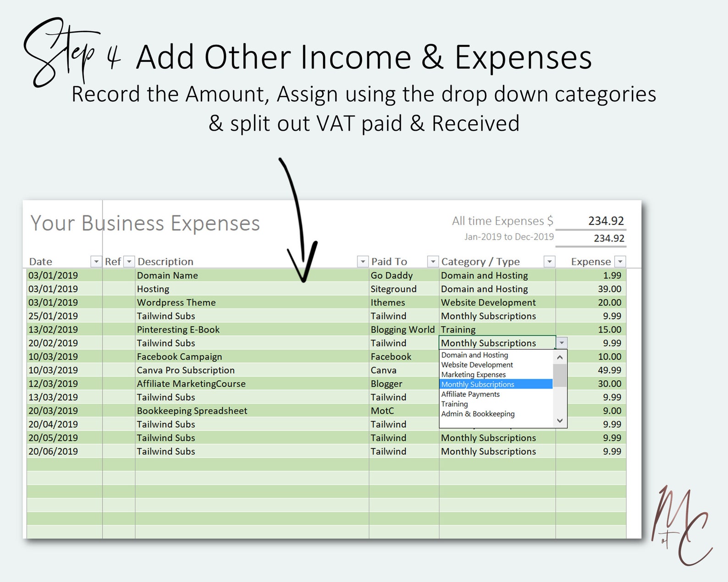Select the 20.00 expense cell
728x582 pixels.
click(x=591, y=302)
